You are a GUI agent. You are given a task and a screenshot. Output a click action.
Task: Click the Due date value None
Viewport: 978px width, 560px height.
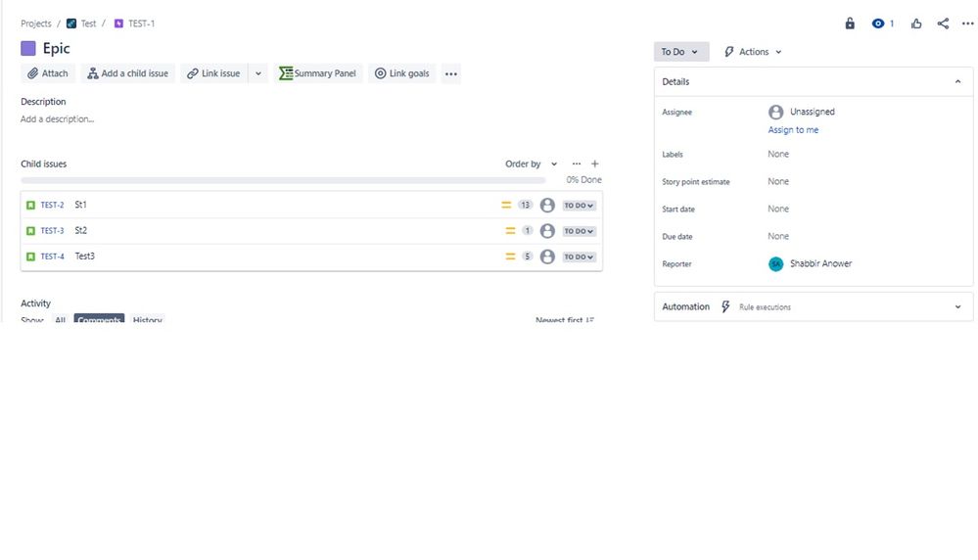pyautogui.click(x=777, y=236)
